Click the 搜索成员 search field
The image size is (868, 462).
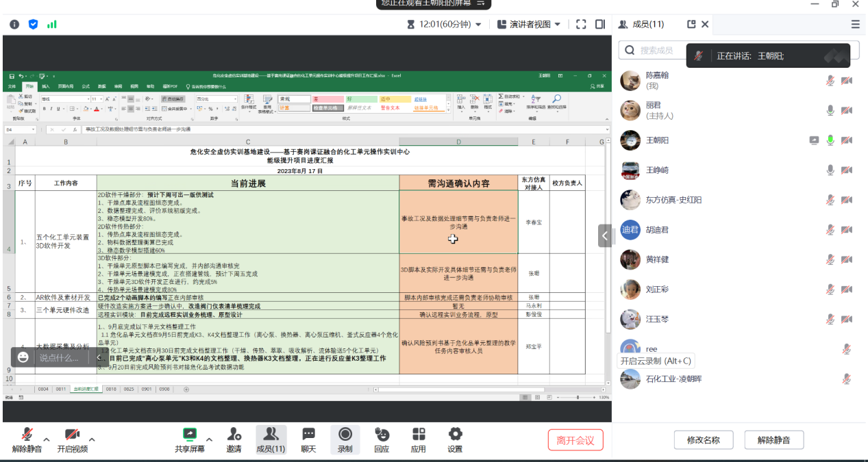click(656, 50)
